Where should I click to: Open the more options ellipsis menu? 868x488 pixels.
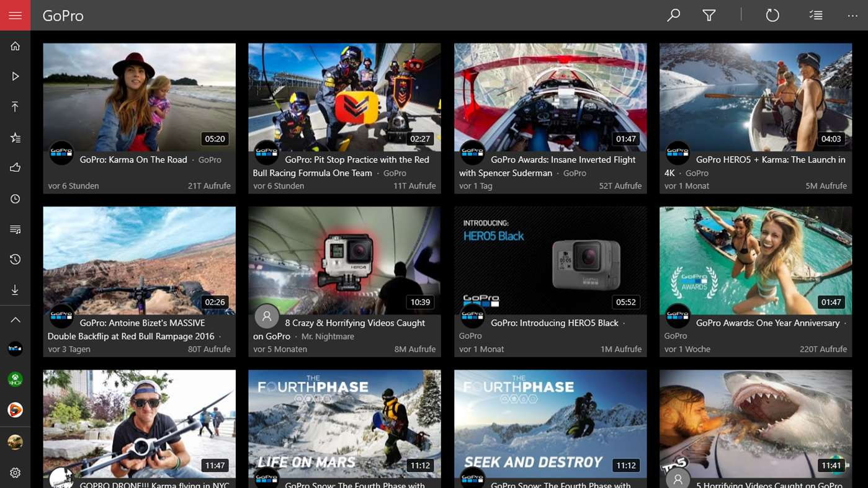coord(852,16)
